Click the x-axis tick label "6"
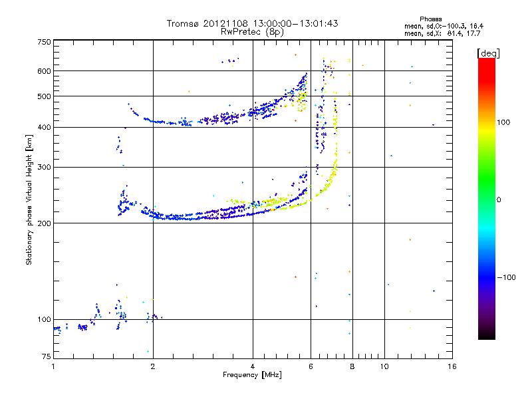This screenshot has width=532, height=399. (311, 366)
